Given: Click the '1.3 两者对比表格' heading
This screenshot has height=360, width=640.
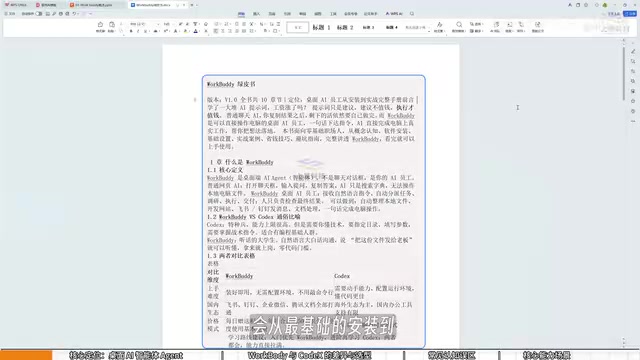Looking at the screenshot, I should [231, 256].
